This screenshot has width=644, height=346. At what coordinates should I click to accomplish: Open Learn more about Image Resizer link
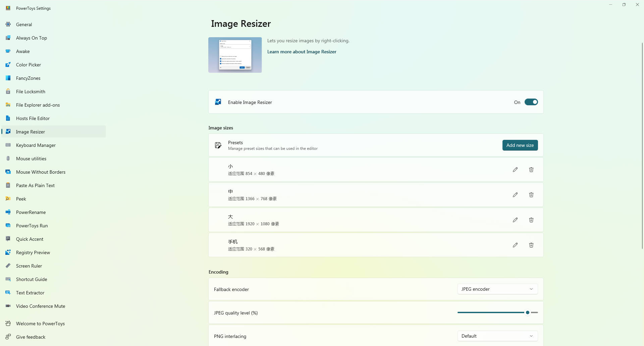(x=302, y=52)
